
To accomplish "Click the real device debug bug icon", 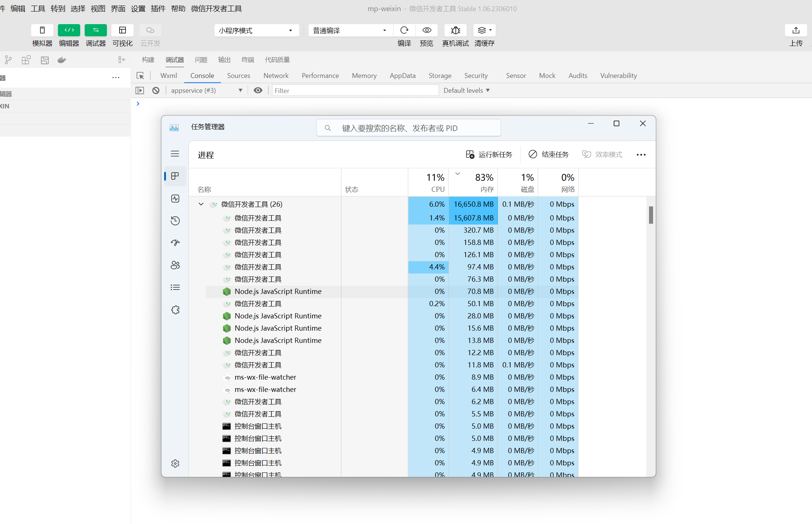I will [x=455, y=30].
